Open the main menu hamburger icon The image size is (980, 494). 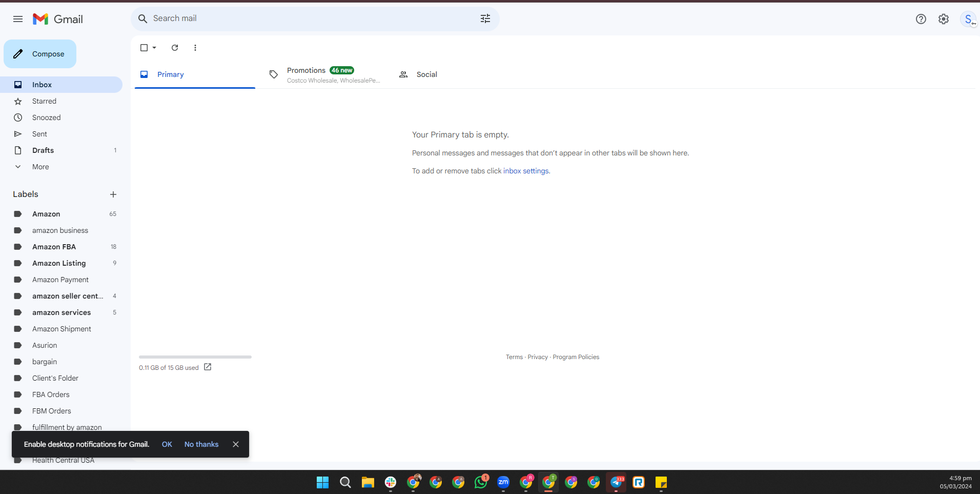click(x=18, y=19)
